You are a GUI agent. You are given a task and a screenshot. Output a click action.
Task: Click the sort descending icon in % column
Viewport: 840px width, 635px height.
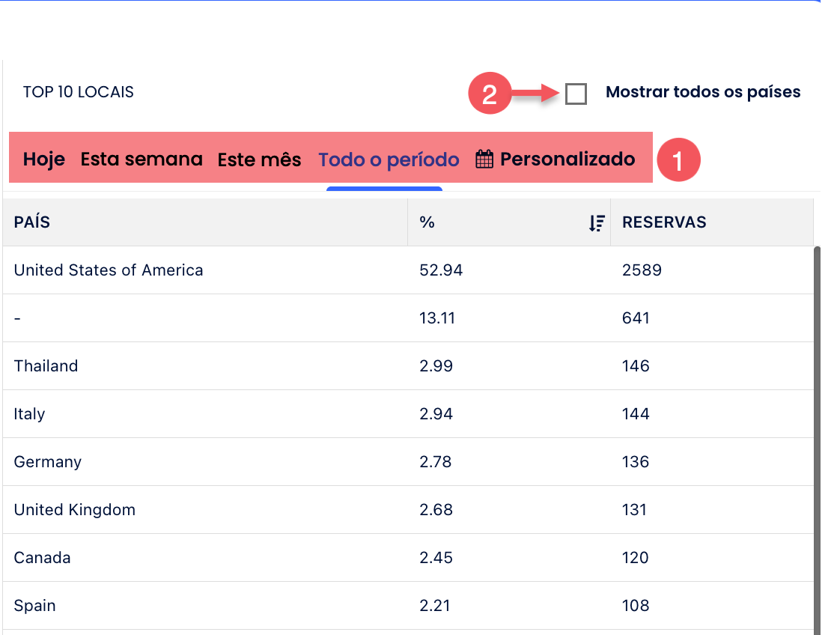(x=596, y=222)
